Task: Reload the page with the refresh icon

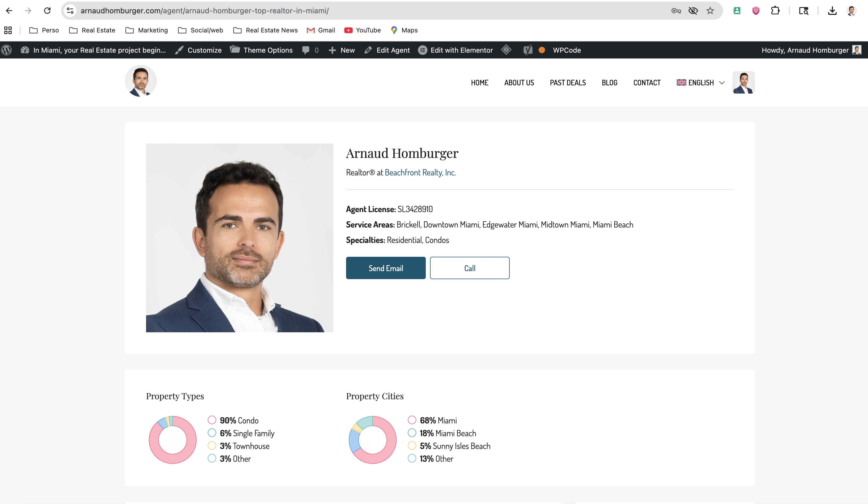Action: click(x=47, y=11)
